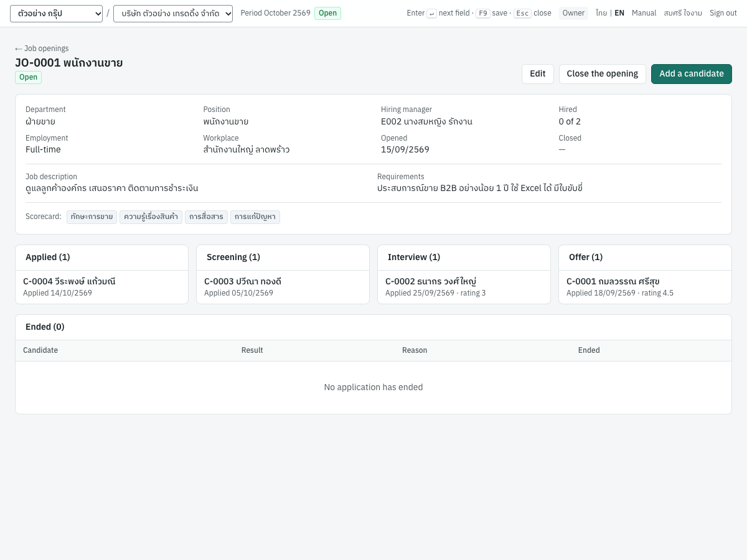Switch language to ไทย
This screenshot has width=747, height=560.
point(601,13)
